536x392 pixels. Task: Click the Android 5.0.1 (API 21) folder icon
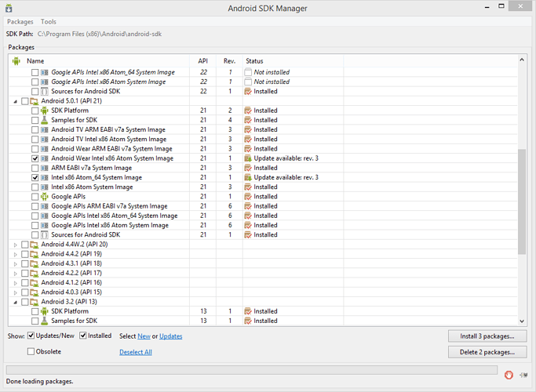pos(35,101)
